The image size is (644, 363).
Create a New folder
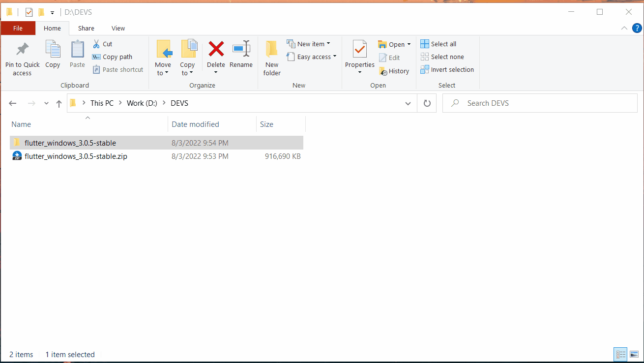click(272, 58)
